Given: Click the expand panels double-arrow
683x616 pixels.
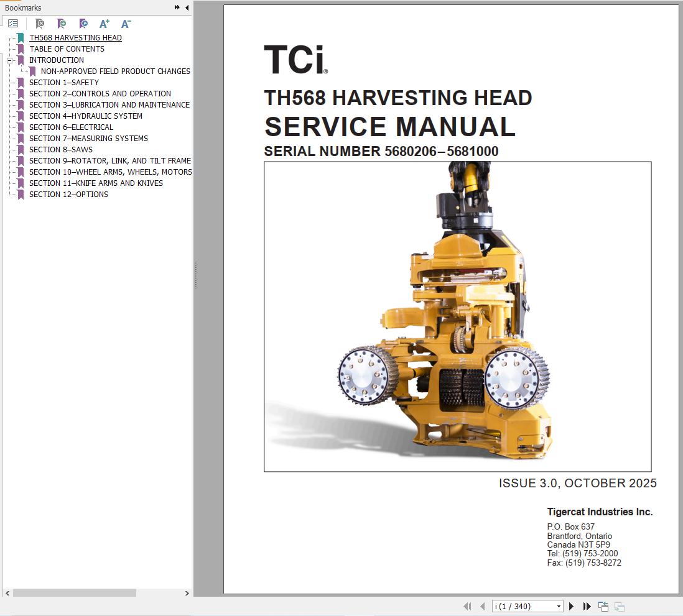Looking at the screenshot, I should pyautogui.click(x=177, y=7).
